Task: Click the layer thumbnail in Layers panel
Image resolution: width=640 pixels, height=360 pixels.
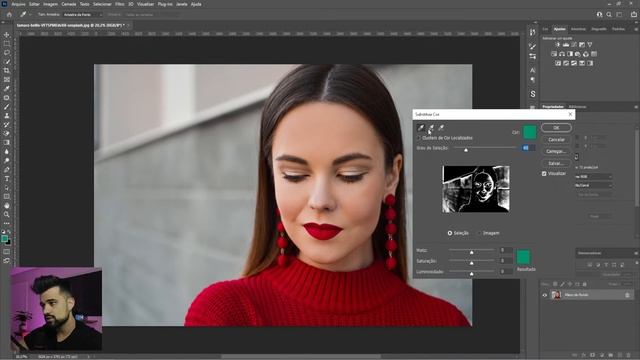Action: pos(556,295)
